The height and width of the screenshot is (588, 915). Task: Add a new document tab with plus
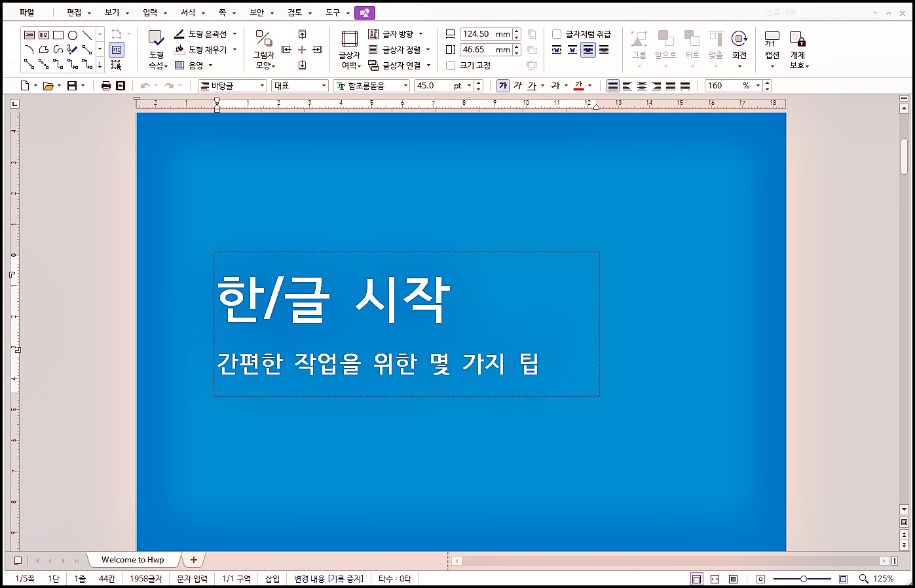[x=193, y=560]
